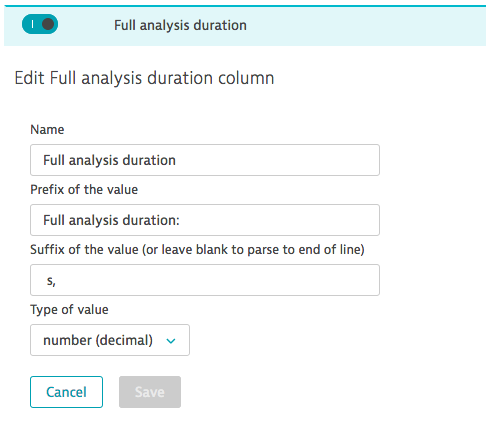Screen dimensions: 486x427
Task: Open the Type of value dropdown
Action: 110,340
